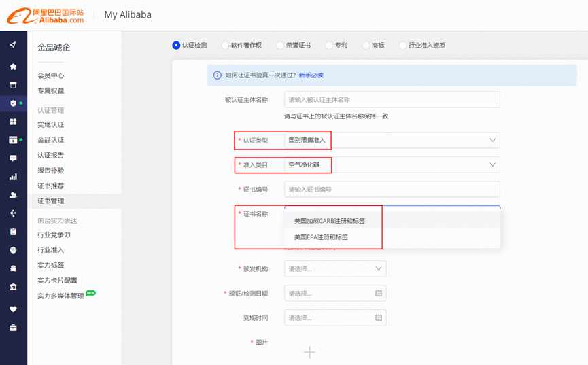Open the briefcase icon in dark sidebar
Viewport: 588px width, 365px height.
(13, 328)
